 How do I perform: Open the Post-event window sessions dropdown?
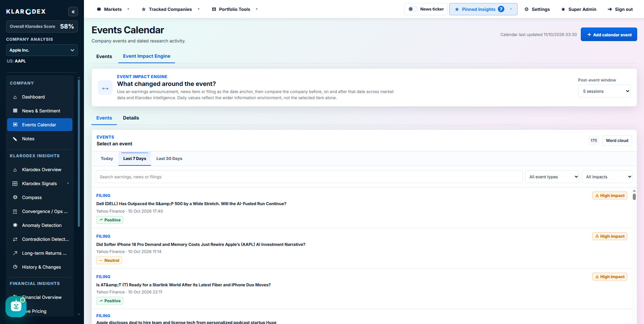click(x=604, y=91)
